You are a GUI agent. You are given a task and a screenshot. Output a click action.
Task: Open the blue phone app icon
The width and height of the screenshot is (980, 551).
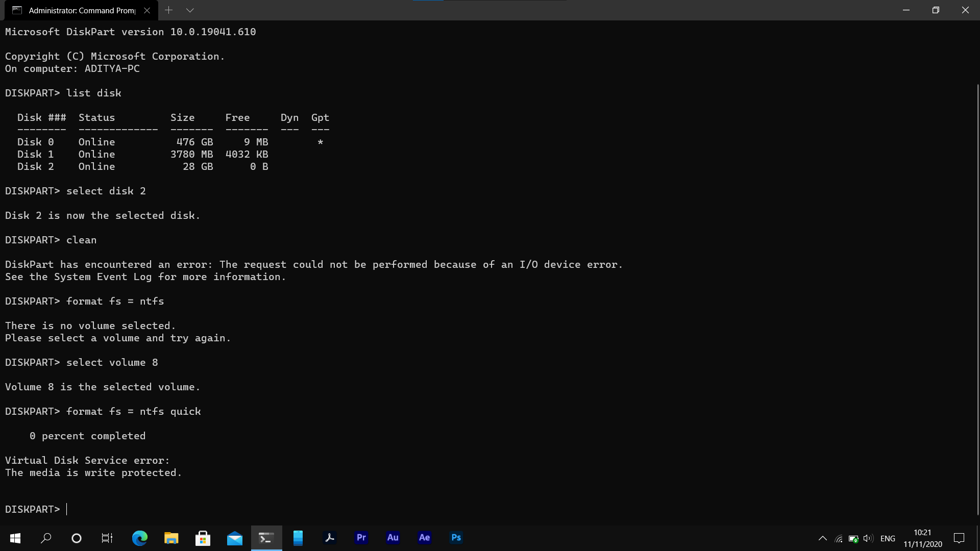(298, 538)
